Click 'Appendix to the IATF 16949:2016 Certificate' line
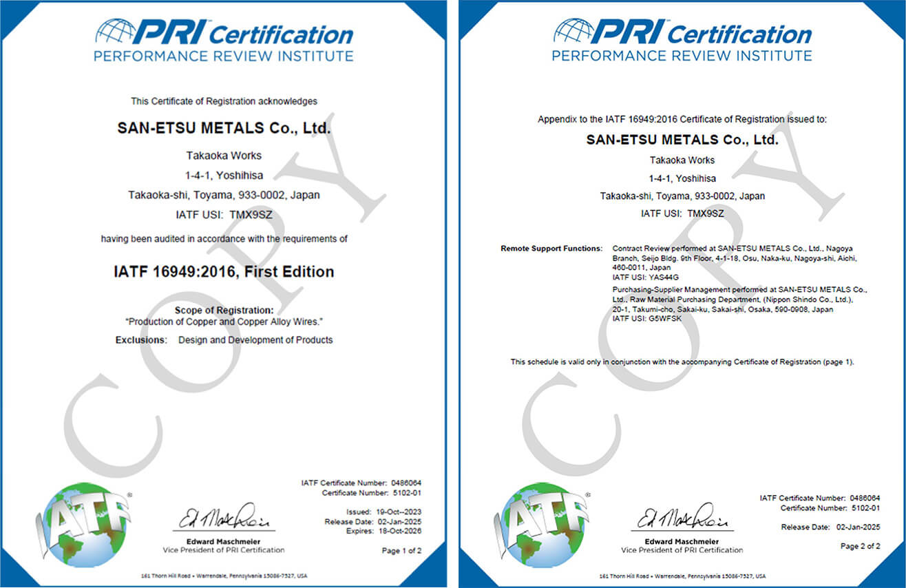This screenshot has width=906, height=588. pos(682,119)
